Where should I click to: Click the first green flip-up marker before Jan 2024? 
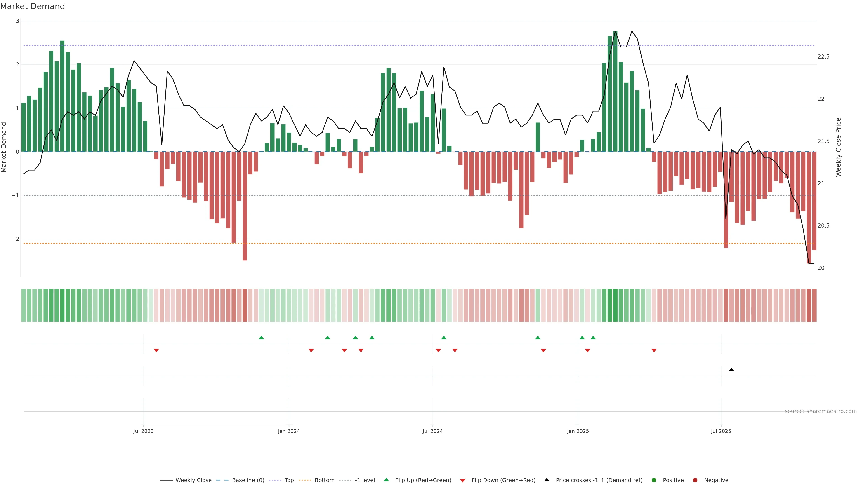click(261, 338)
